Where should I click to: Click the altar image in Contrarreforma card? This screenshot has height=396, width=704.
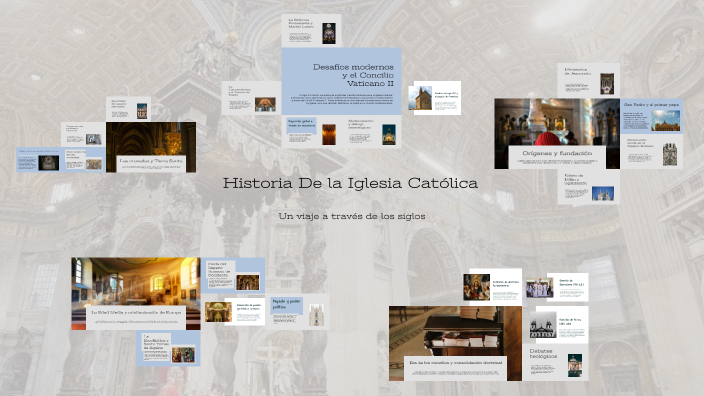click(265, 105)
